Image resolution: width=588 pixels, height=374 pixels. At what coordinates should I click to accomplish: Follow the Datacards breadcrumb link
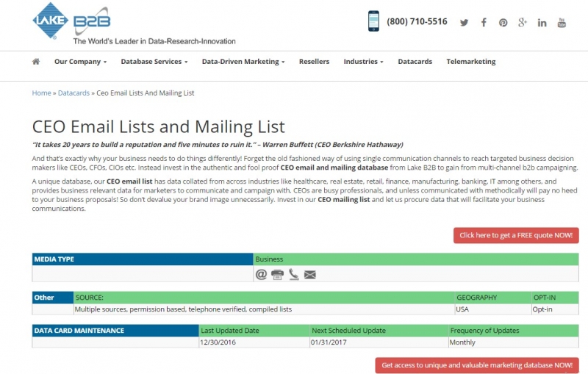74,93
